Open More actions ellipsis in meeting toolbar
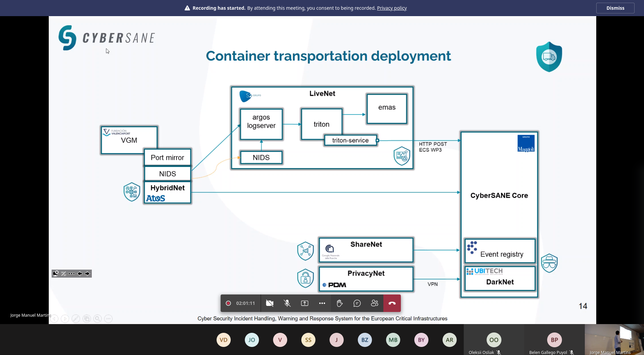Image resolution: width=644 pixels, height=355 pixels. (322, 303)
